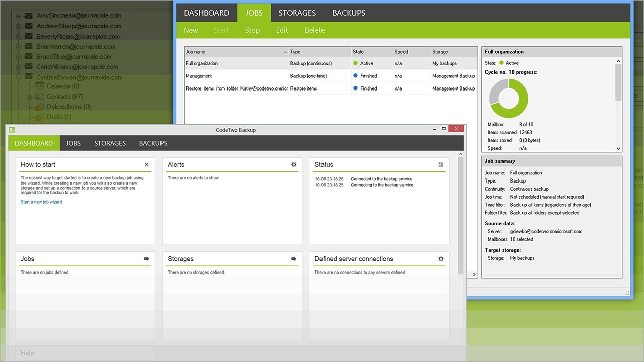Screen dimensions: 644x362
Task: Click CynthiaBowen mailbox envelope icon
Action: pyautogui.click(x=29, y=77)
